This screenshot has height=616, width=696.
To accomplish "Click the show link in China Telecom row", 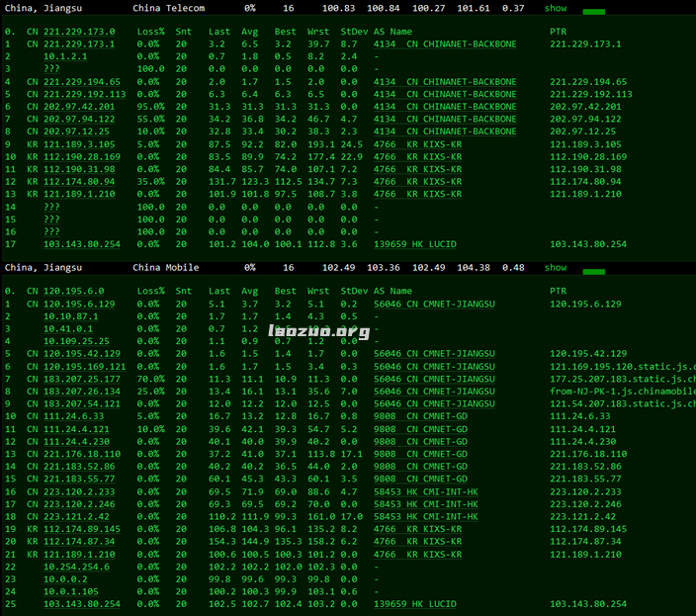I will (x=556, y=8).
